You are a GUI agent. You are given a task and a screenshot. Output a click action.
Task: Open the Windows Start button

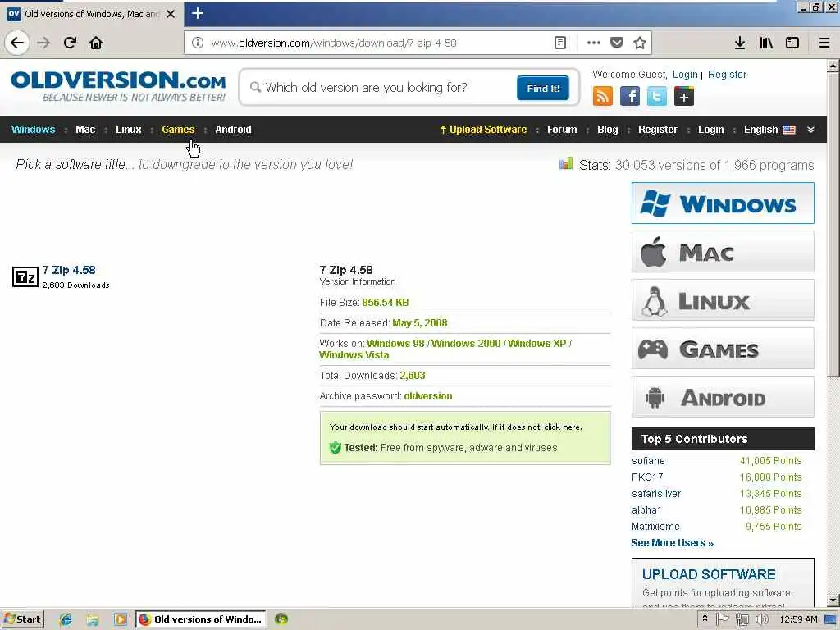[22, 619]
